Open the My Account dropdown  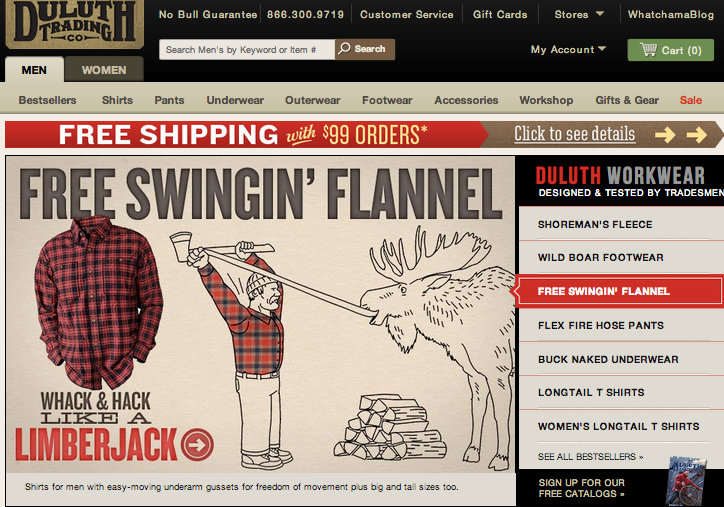(x=568, y=49)
